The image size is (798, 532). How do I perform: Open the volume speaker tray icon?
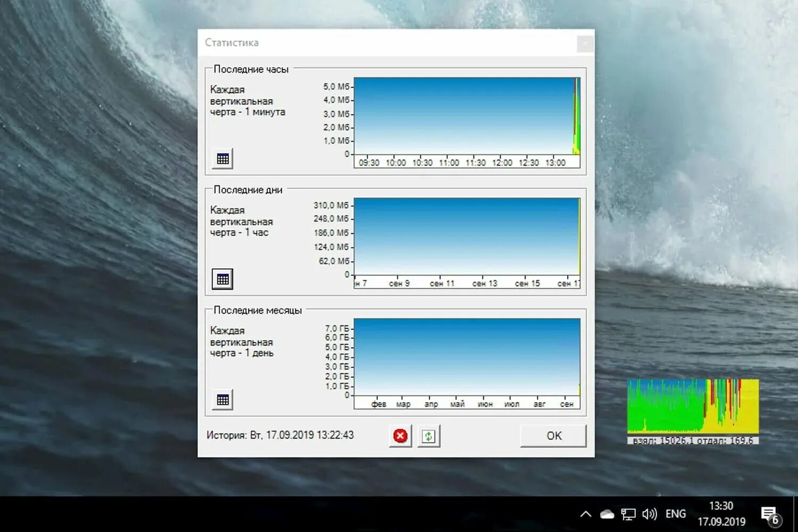pyautogui.click(x=650, y=514)
